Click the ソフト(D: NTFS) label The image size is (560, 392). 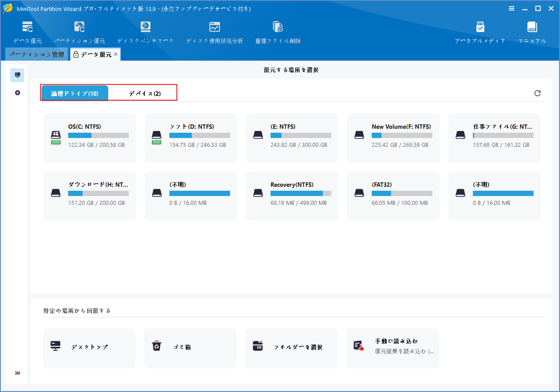pos(192,127)
